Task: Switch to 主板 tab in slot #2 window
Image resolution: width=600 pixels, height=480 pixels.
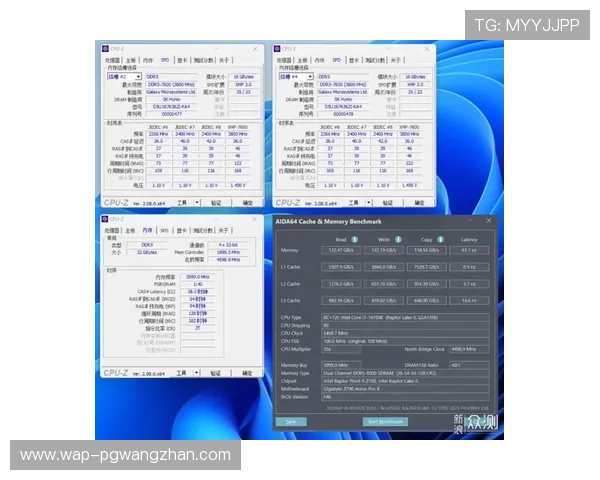Action: coord(131,60)
